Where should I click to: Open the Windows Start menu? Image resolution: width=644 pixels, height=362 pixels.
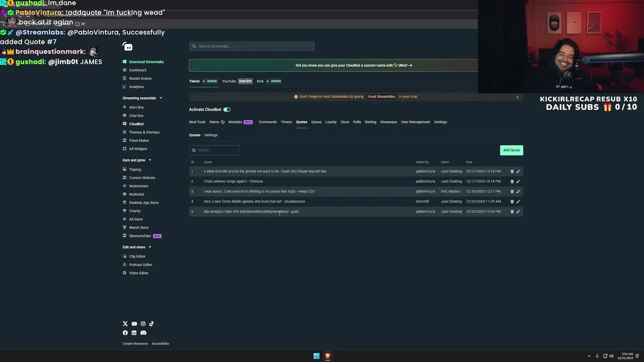click(316, 356)
